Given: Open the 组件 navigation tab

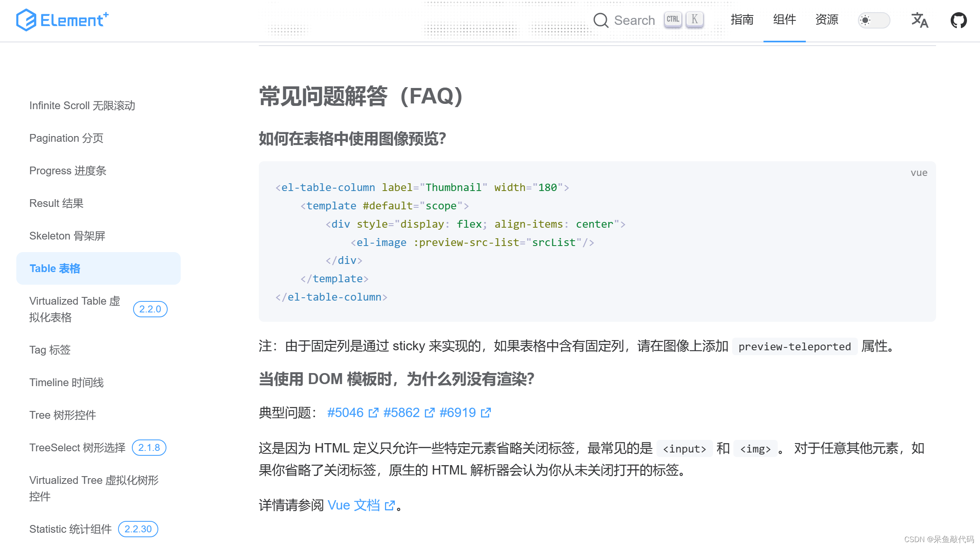Looking at the screenshot, I should coord(784,20).
